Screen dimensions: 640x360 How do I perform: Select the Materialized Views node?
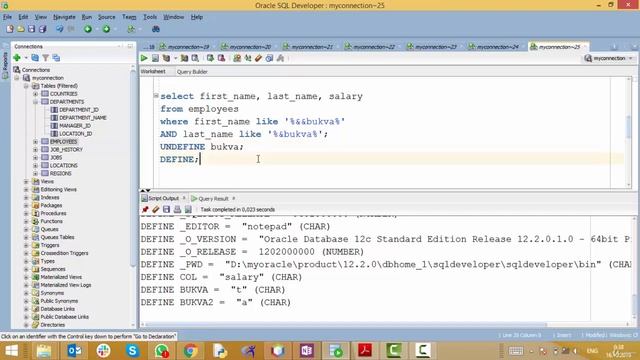pyautogui.click(x=61, y=277)
